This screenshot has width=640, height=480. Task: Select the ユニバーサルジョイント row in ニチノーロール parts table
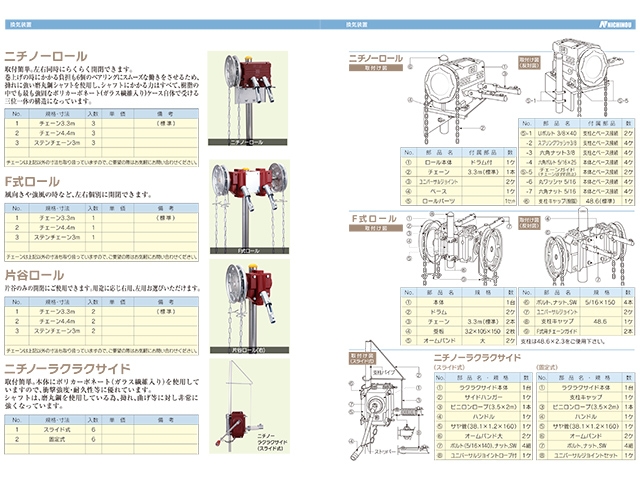(x=458, y=182)
